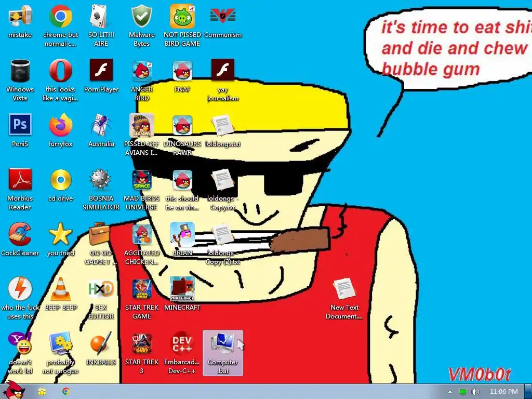Viewport: 532px width, 399px height.
Task: Open the 'BRIAN' Stella bird icon
Action: click(182, 240)
